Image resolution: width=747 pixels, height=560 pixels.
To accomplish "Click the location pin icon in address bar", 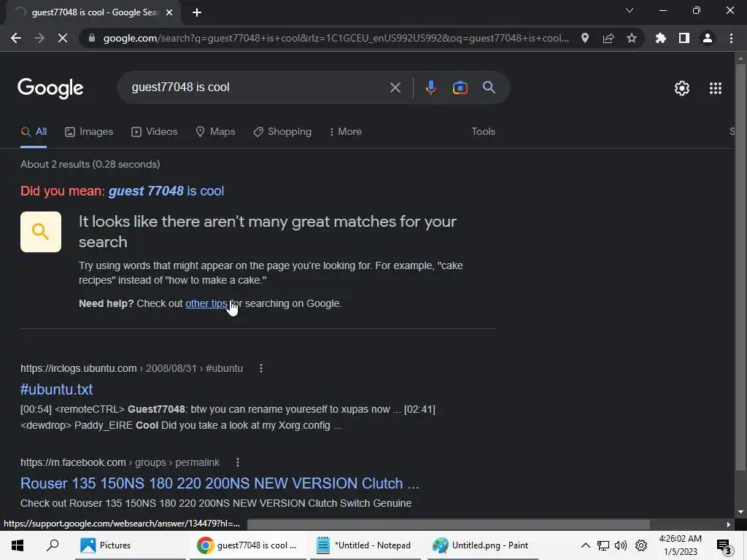I will 585,38.
